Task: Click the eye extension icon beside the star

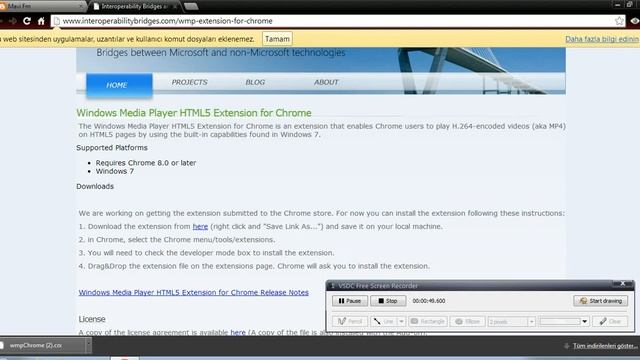Action: click(x=635, y=21)
